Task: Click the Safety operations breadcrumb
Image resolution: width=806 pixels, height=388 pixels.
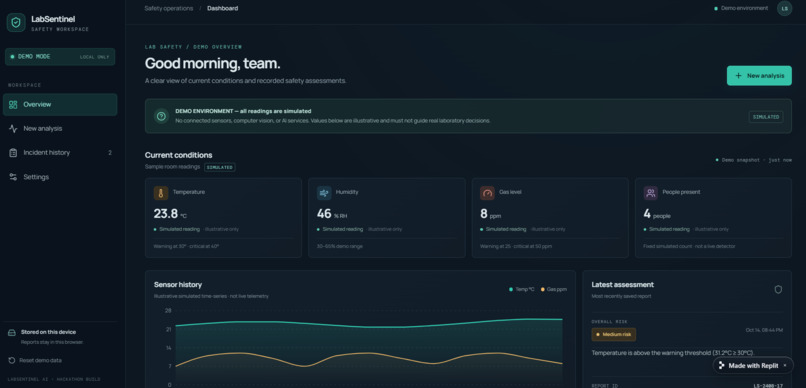Action: click(169, 8)
